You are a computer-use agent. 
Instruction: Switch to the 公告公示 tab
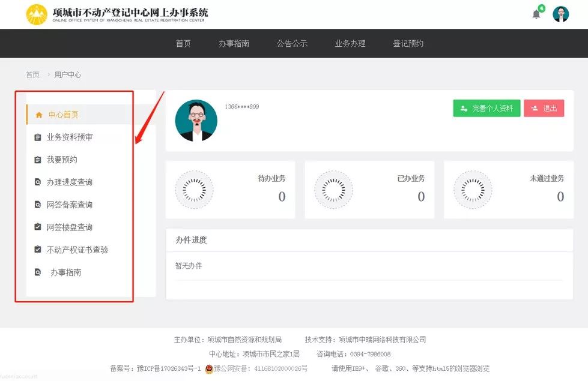tap(292, 43)
